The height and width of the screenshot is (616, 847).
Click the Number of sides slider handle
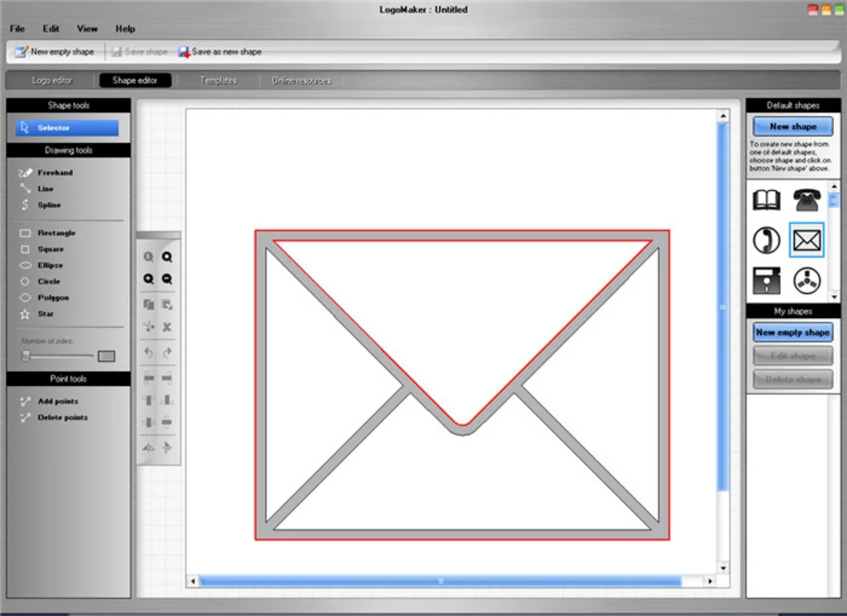click(26, 356)
